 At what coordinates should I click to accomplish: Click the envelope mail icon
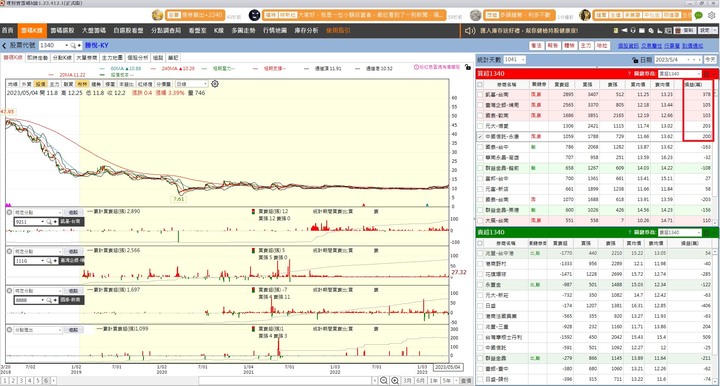pos(642,31)
